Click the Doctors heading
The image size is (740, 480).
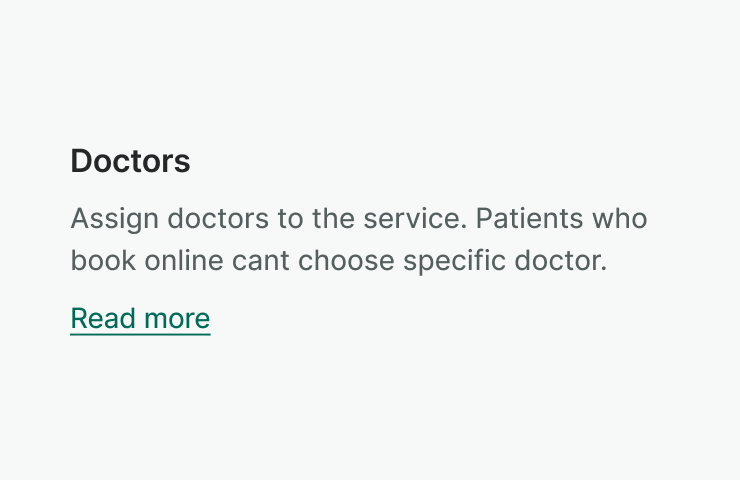[130, 161]
